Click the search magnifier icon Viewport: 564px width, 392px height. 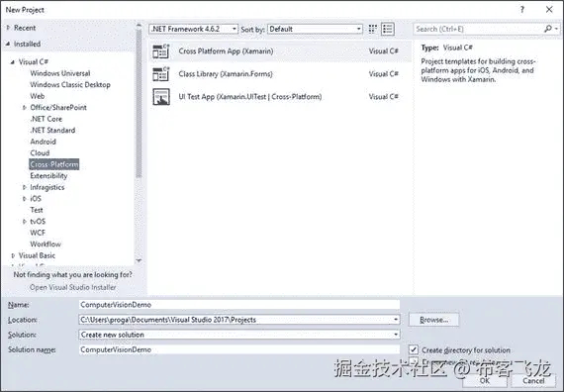click(x=547, y=29)
